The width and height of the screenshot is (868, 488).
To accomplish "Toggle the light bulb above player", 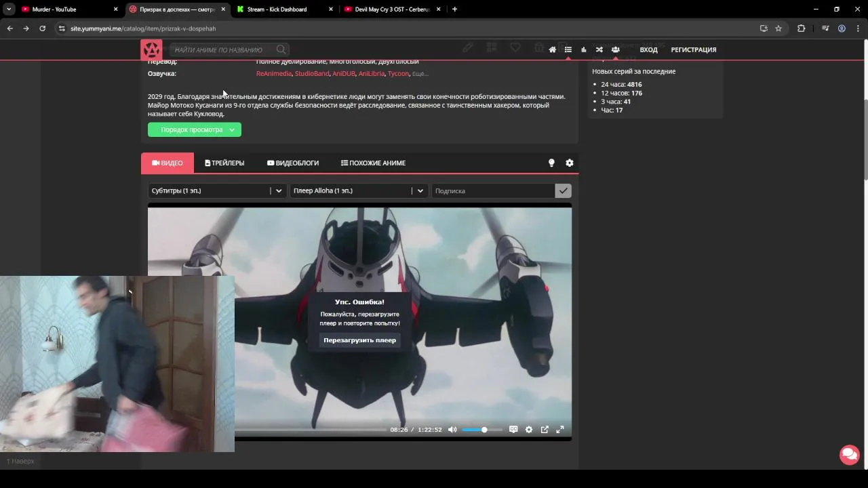I will (551, 163).
